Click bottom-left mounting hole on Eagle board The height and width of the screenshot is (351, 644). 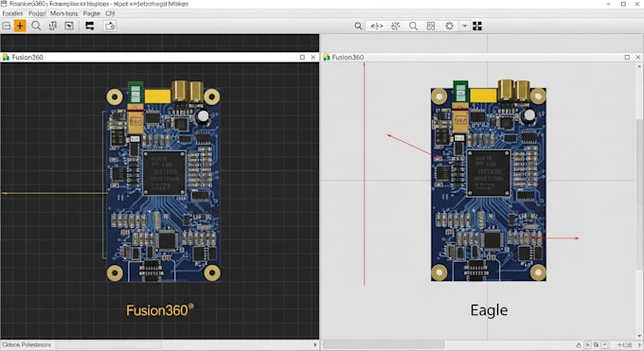439,272
